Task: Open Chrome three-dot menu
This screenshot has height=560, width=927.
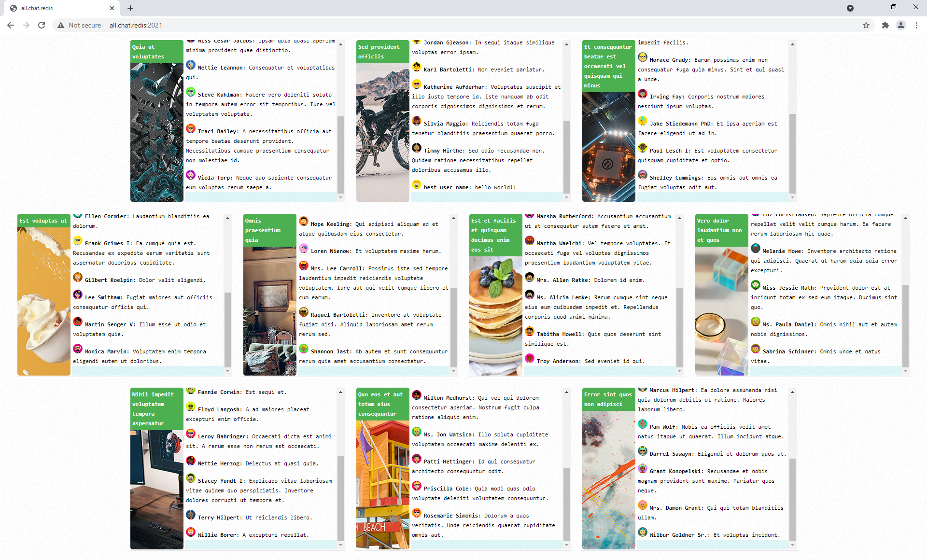Action: [916, 25]
